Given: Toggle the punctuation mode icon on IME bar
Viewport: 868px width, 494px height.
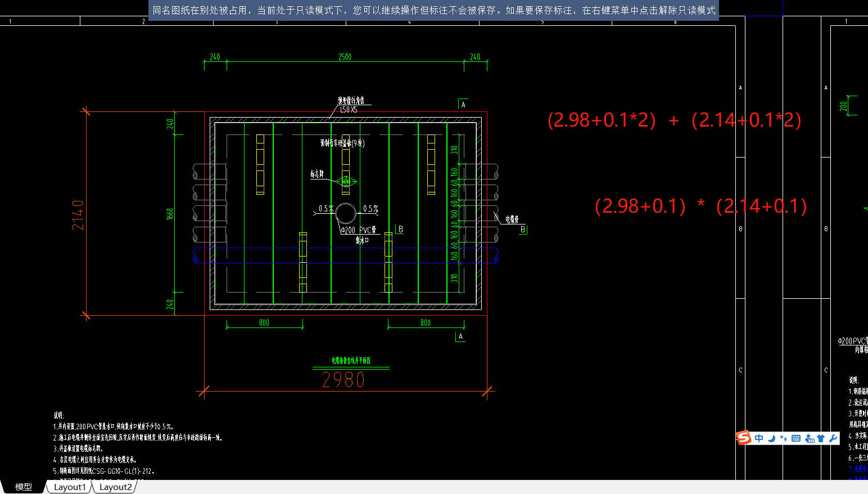Looking at the screenshot, I should coord(783,438).
